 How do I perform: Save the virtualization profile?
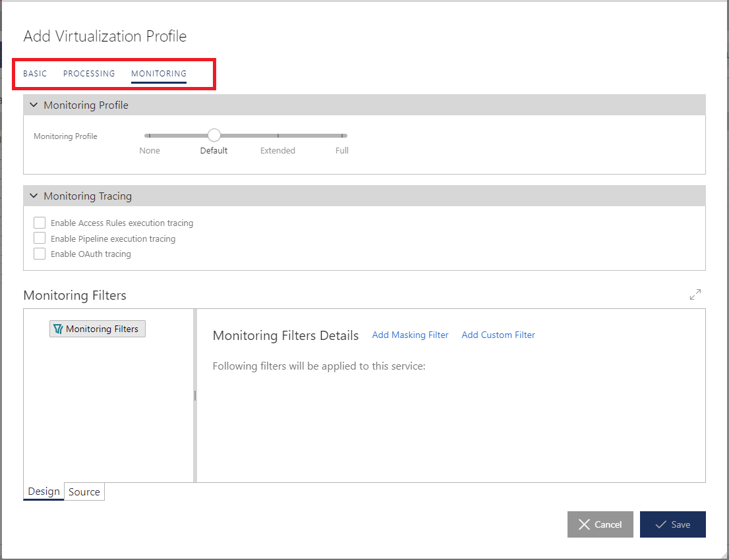coord(673,524)
